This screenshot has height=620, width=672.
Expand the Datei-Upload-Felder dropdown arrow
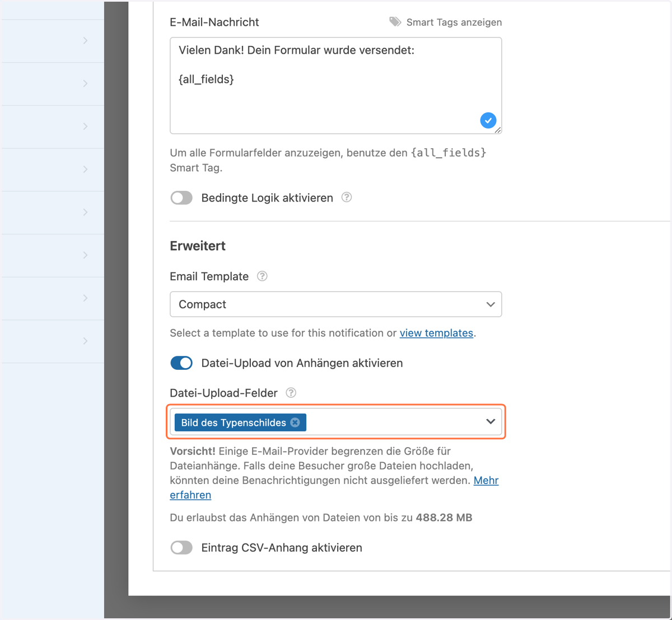491,421
